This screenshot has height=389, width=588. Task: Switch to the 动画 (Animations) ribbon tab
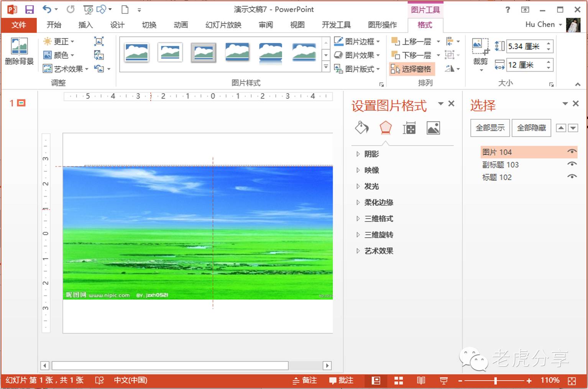(181, 25)
